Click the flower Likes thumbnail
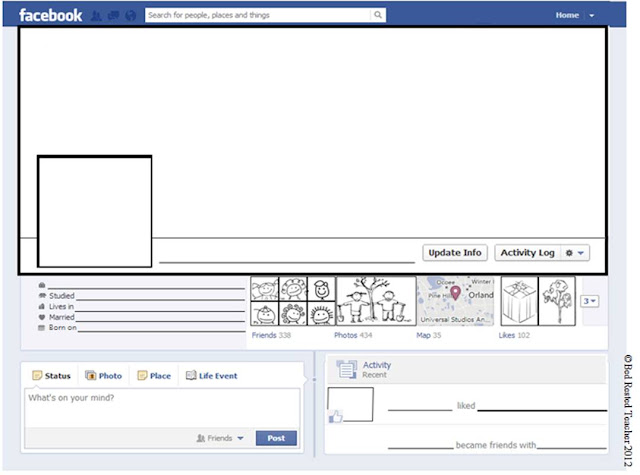Image resolution: width=640 pixels, height=475 pixels. 557,301
